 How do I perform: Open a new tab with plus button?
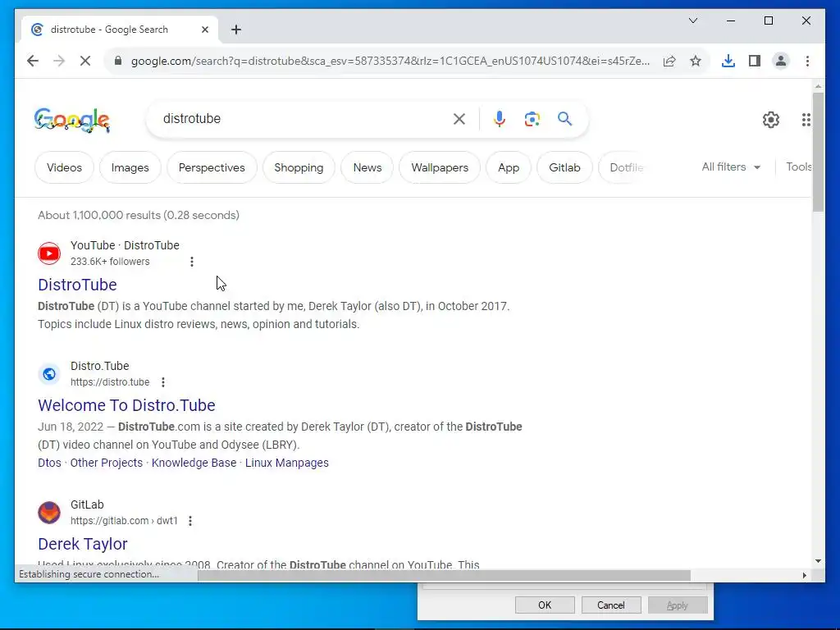[x=236, y=30]
